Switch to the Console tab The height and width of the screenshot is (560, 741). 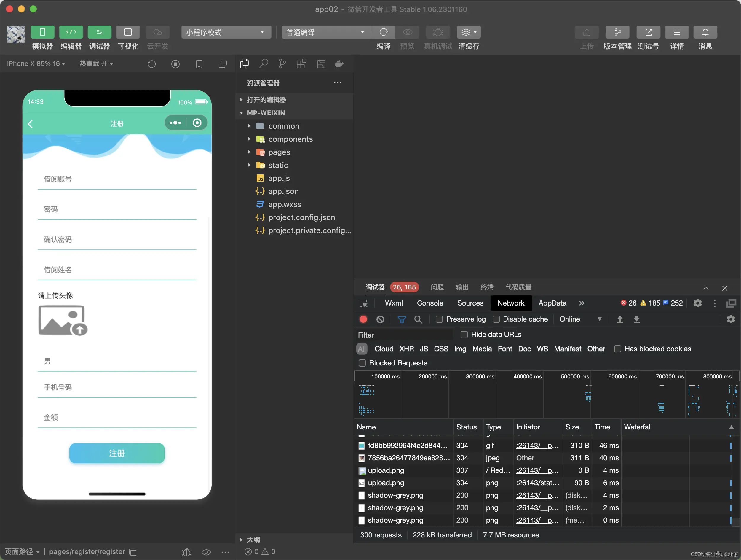pyautogui.click(x=430, y=303)
